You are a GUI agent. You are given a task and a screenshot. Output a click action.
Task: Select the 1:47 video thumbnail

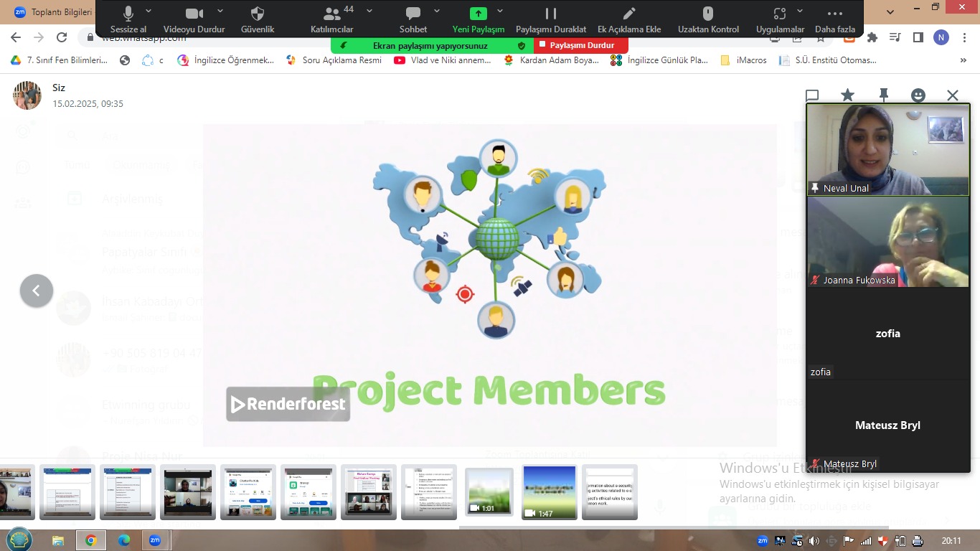tap(550, 491)
